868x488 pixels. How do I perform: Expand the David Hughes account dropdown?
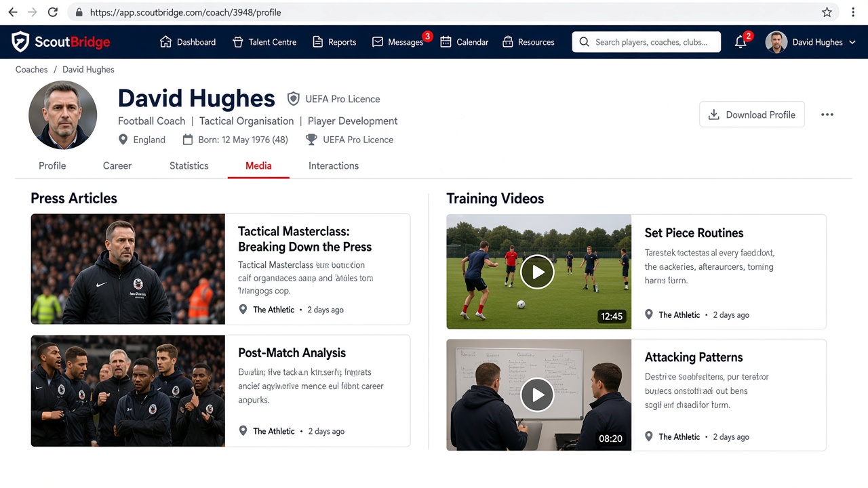(810, 42)
